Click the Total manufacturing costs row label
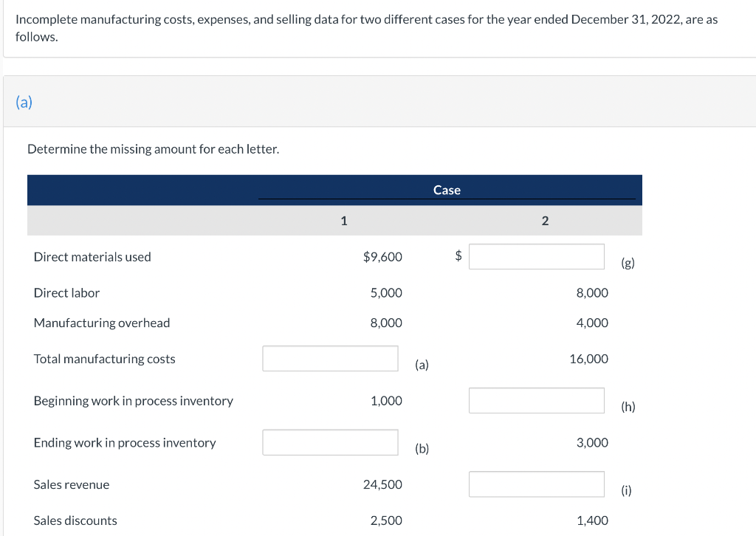This screenshot has height=536, width=756. [x=105, y=359]
